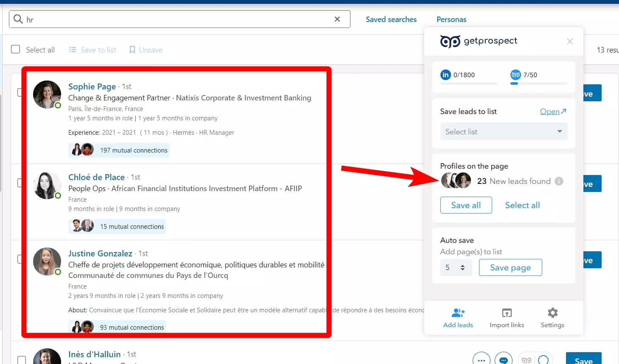Screen dimensions: 619x364
Task: Switch to Saved searches
Action: pyautogui.click(x=390, y=19)
